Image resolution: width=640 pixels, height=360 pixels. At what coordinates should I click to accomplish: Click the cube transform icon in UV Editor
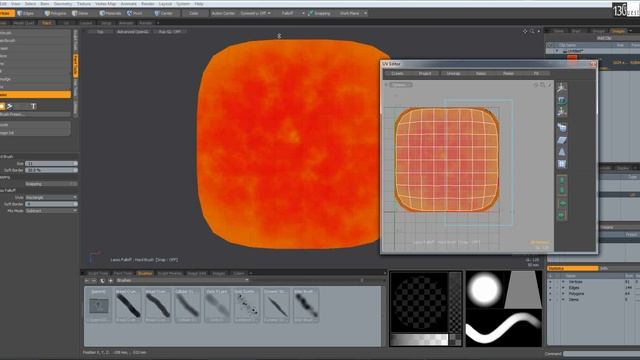pyautogui.click(x=562, y=127)
